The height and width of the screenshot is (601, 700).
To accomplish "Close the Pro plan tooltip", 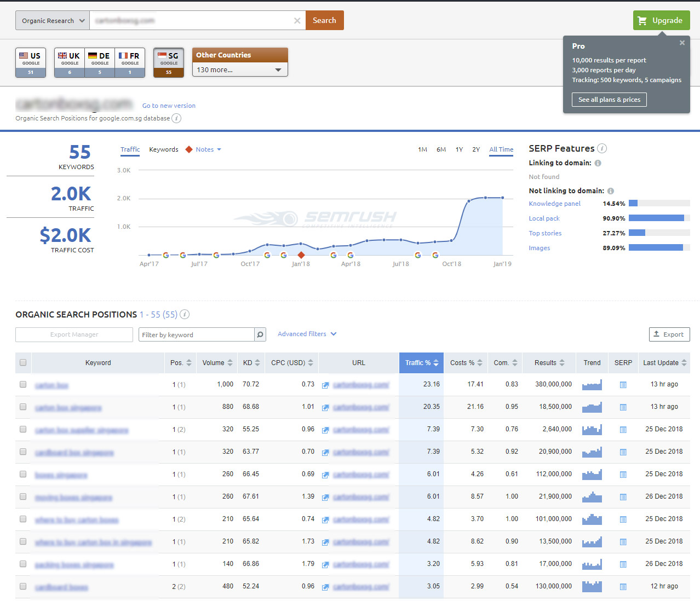I will (682, 43).
